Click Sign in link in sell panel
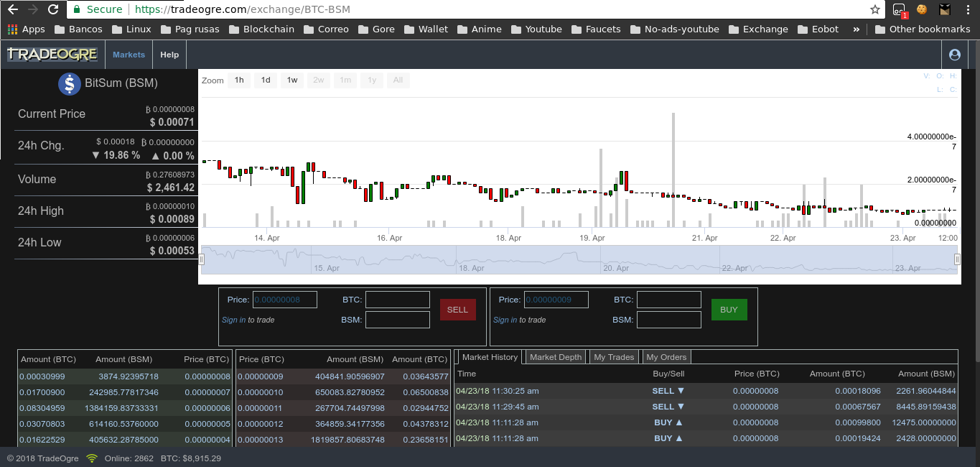 coord(233,320)
